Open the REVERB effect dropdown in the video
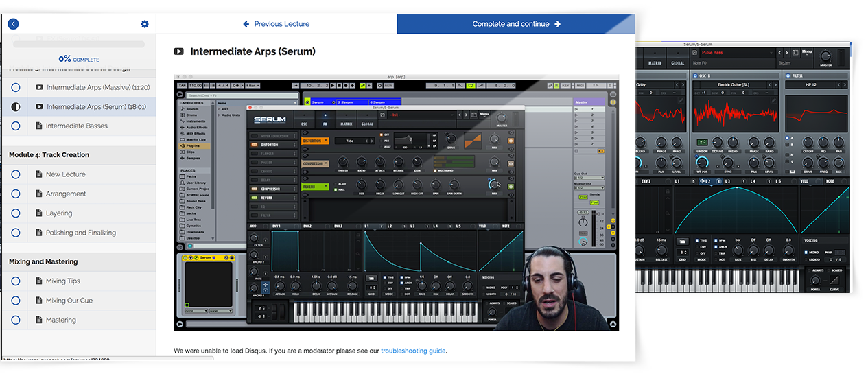This screenshot has height=385, width=868. point(315,187)
